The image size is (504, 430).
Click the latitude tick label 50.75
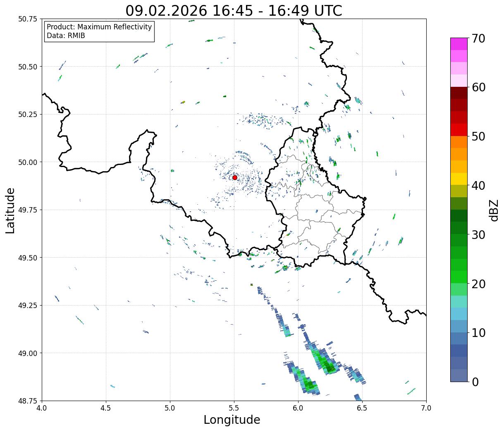28,19
